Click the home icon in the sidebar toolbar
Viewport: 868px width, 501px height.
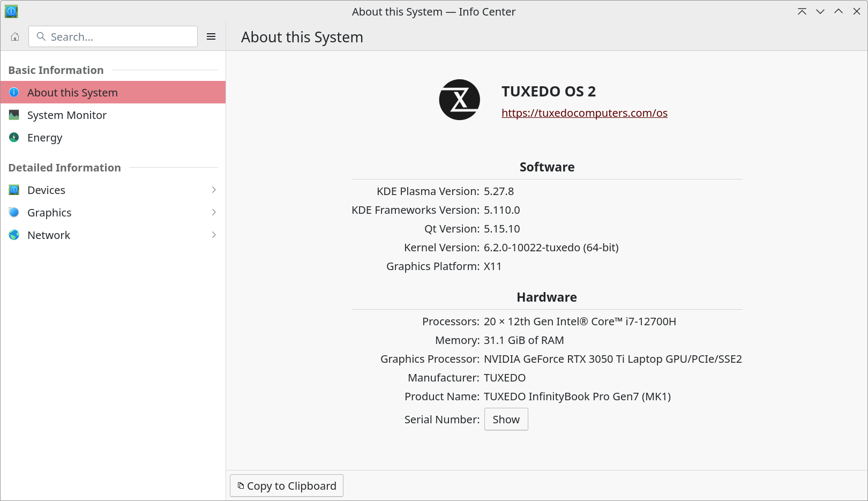pos(15,36)
